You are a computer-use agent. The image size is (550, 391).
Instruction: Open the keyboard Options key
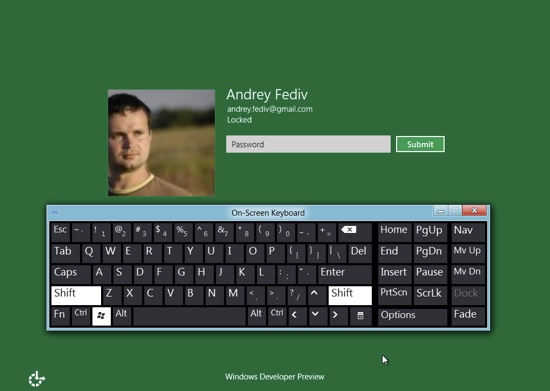(x=412, y=316)
